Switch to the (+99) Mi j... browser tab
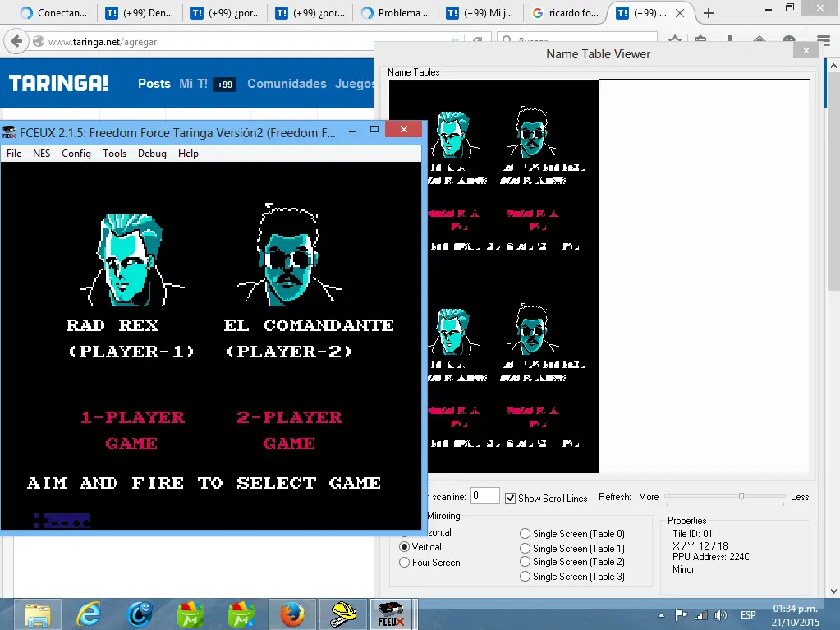This screenshot has width=840, height=630. (480, 13)
